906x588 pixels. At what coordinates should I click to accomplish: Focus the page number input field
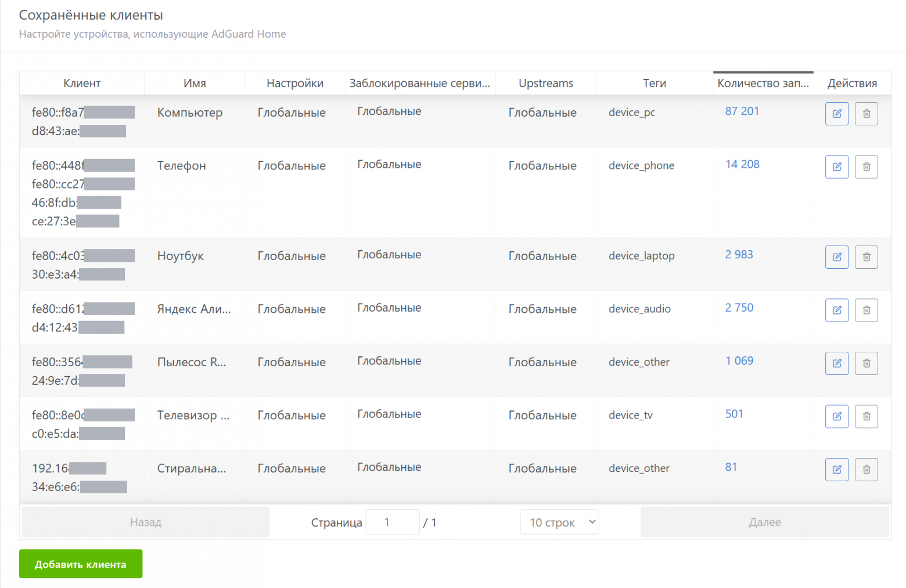point(393,522)
